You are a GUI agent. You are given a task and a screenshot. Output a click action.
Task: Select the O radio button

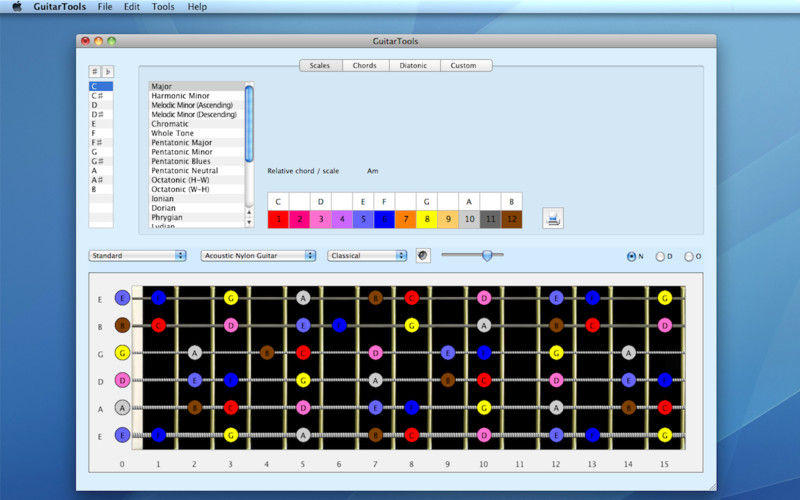point(689,257)
